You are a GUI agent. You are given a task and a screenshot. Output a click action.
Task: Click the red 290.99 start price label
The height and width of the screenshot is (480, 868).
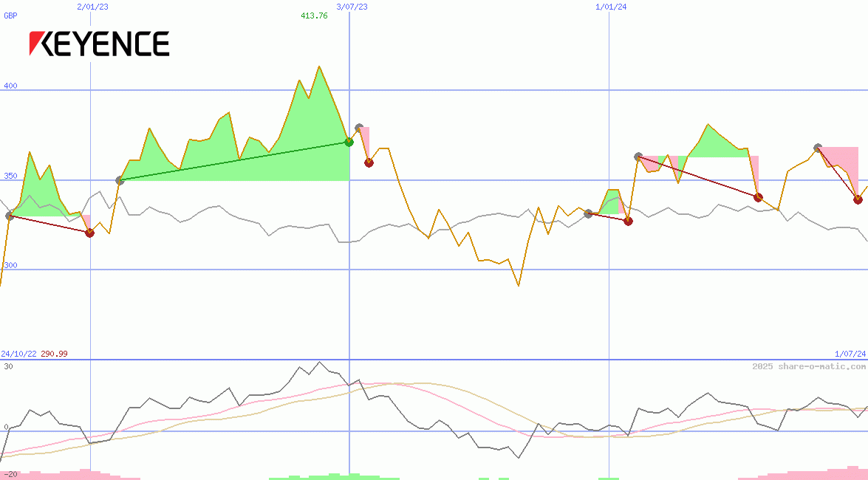(x=54, y=354)
